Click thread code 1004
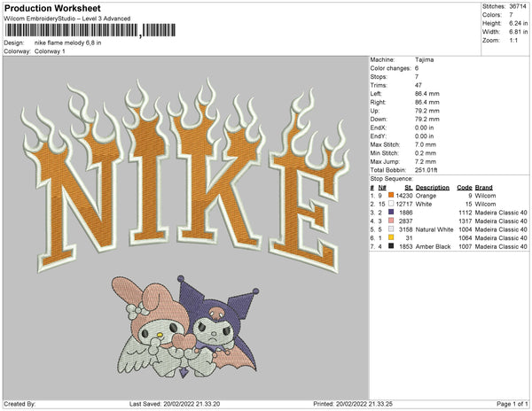This screenshot has height=411, width=532. coord(465,229)
